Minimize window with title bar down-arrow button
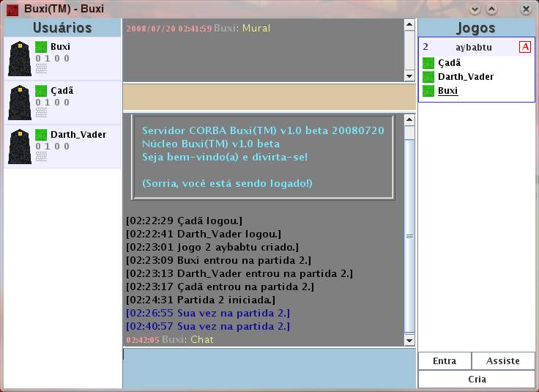This screenshot has height=392, width=539. pyautogui.click(x=475, y=9)
